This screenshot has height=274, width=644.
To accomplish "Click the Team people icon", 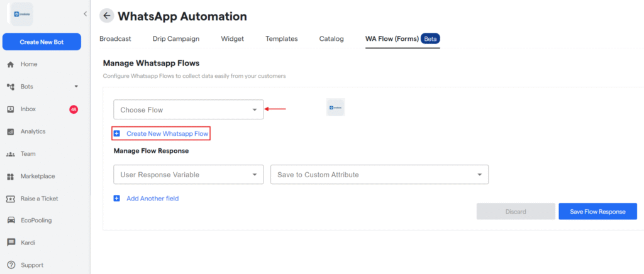I will pyautogui.click(x=11, y=154).
